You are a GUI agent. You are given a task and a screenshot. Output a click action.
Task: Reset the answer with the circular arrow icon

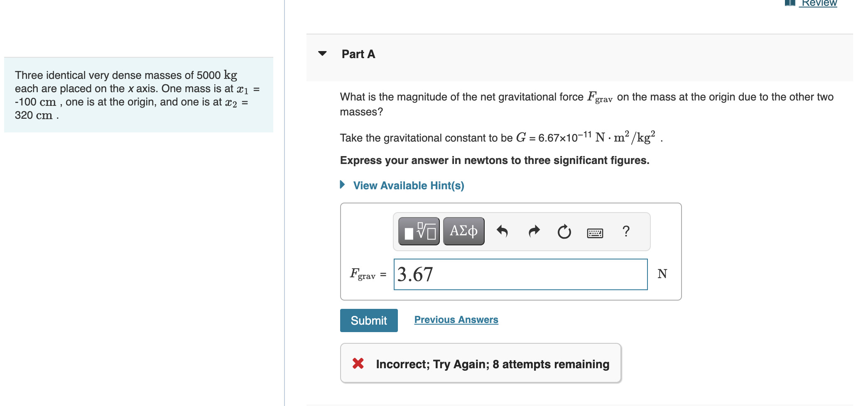[564, 231]
